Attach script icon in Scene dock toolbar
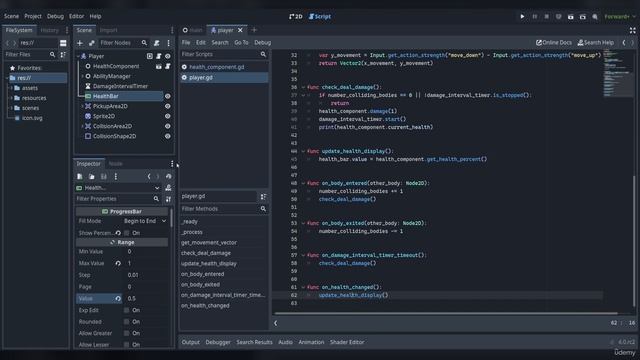Screen dimensions: 640x360 click(x=156, y=43)
